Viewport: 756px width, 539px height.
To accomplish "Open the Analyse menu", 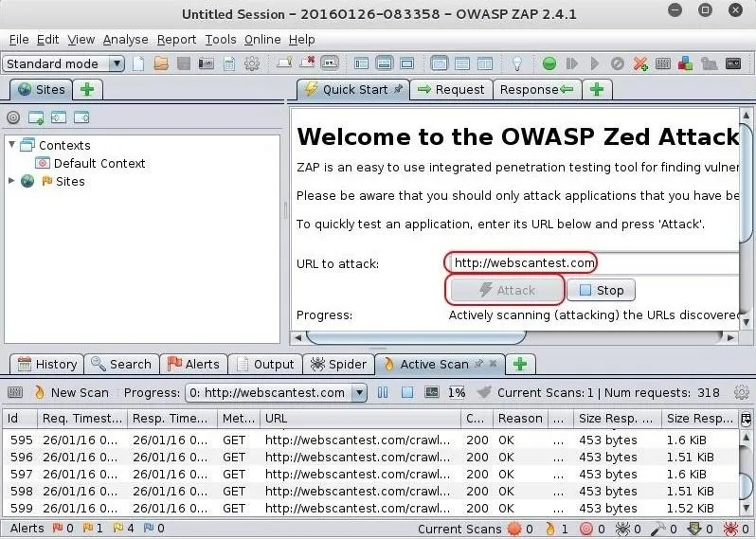I will point(125,40).
